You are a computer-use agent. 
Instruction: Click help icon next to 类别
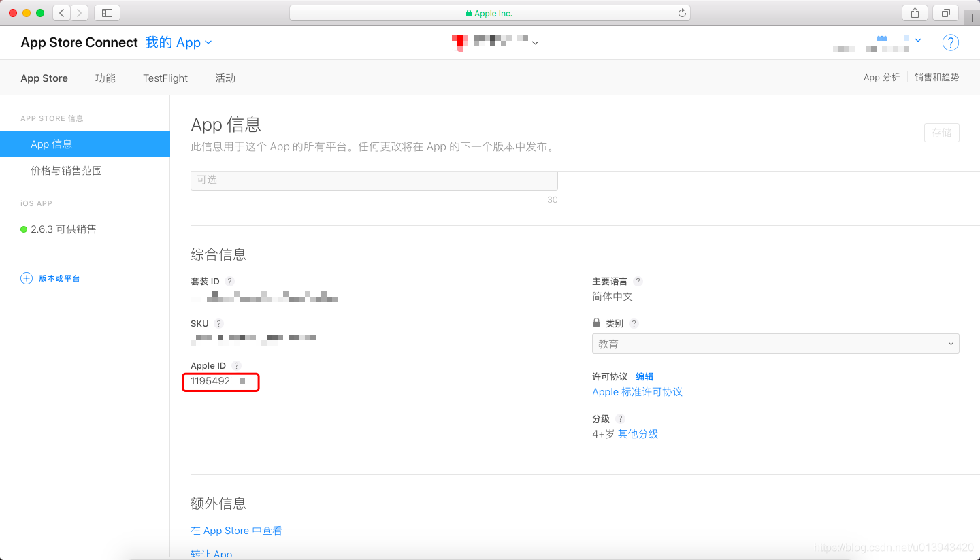pyautogui.click(x=634, y=324)
